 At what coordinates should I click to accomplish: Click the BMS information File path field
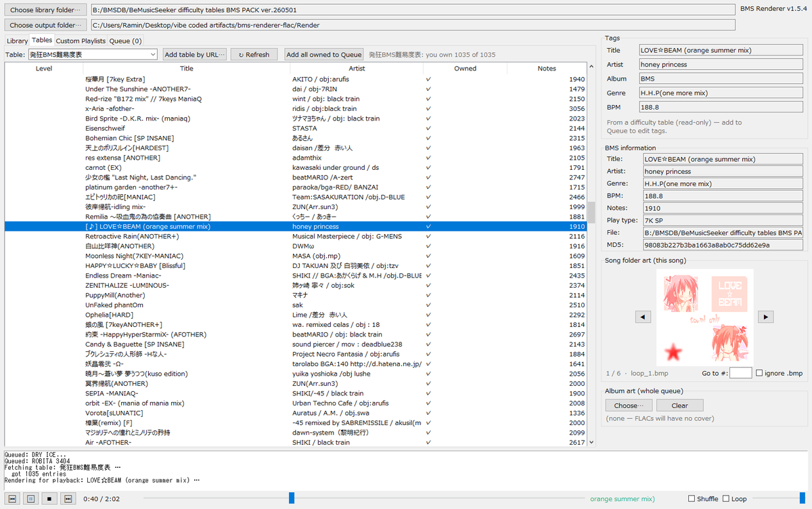tap(723, 232)
